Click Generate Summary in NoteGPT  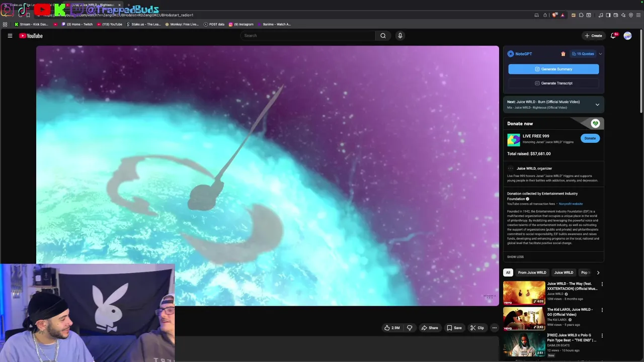click(x=553, y=69)
